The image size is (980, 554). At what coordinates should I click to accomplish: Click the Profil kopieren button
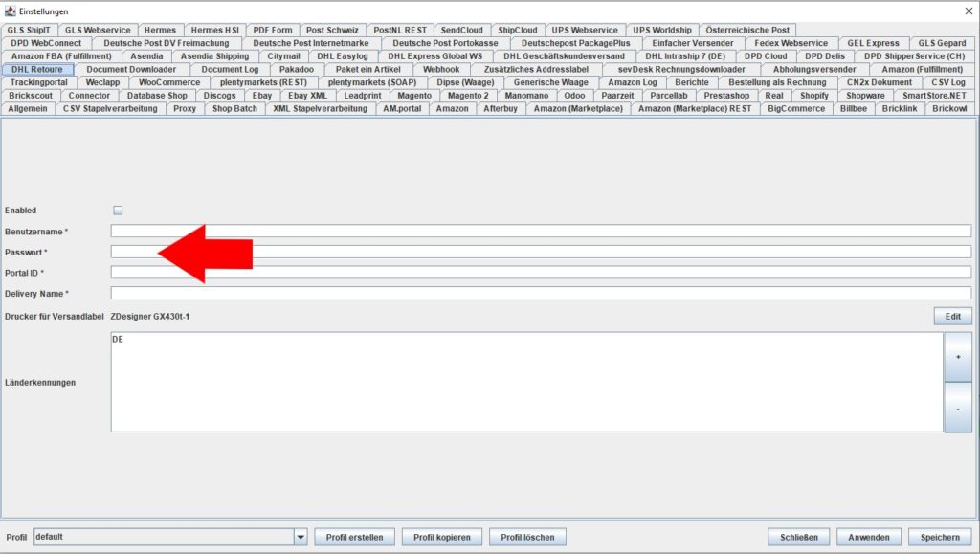click(442, 537)
